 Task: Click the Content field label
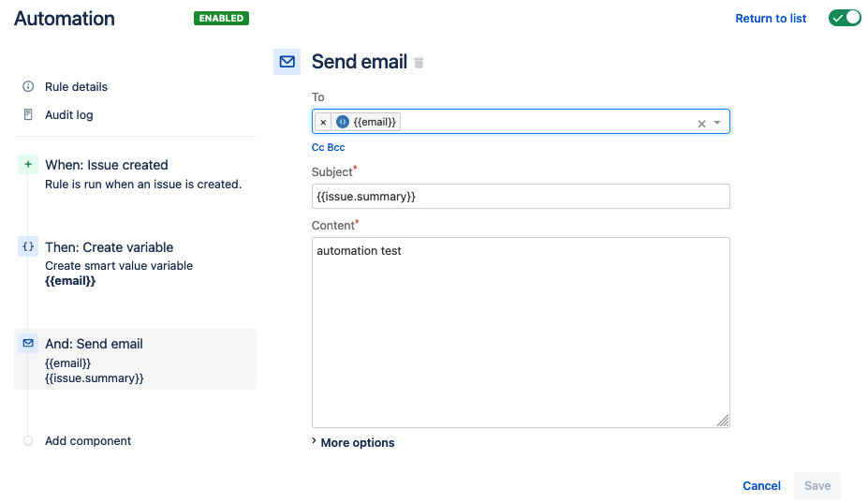333,226
